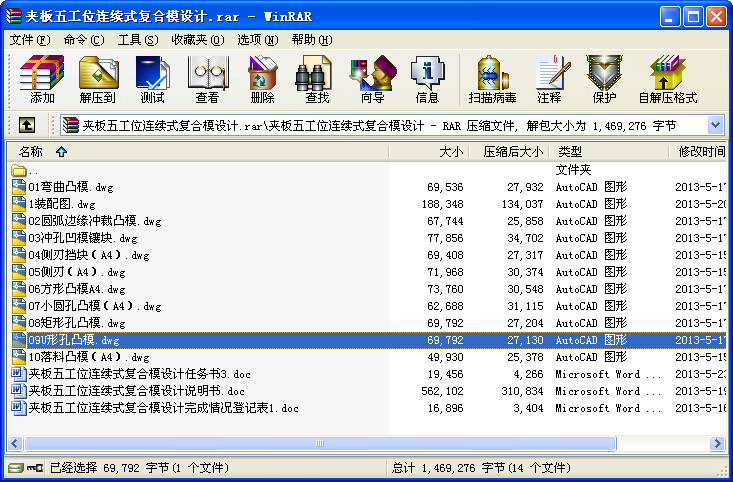The width and height of the screenshot is (733, 482).
Task: Expand the address bar path dropdown
Action: tap(716, 125)
